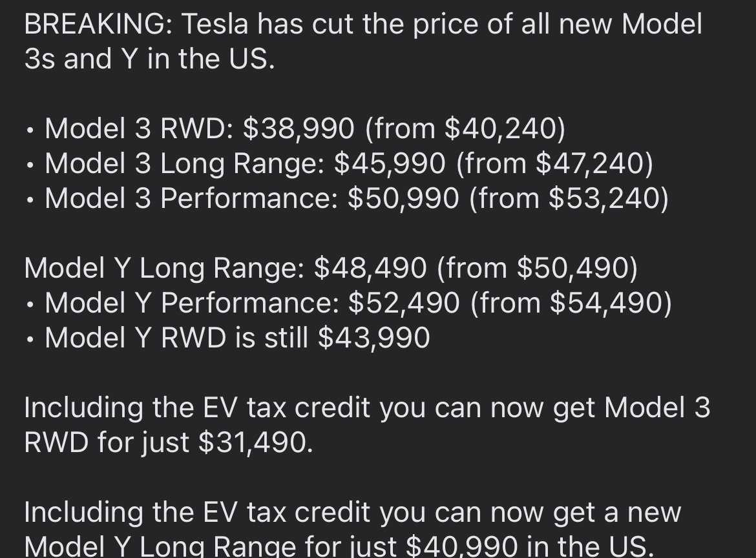Click the $40,990 Model Y price
The width and height of the screenshot is (756, 558).
pyautogui.click(x=461, y=546)
